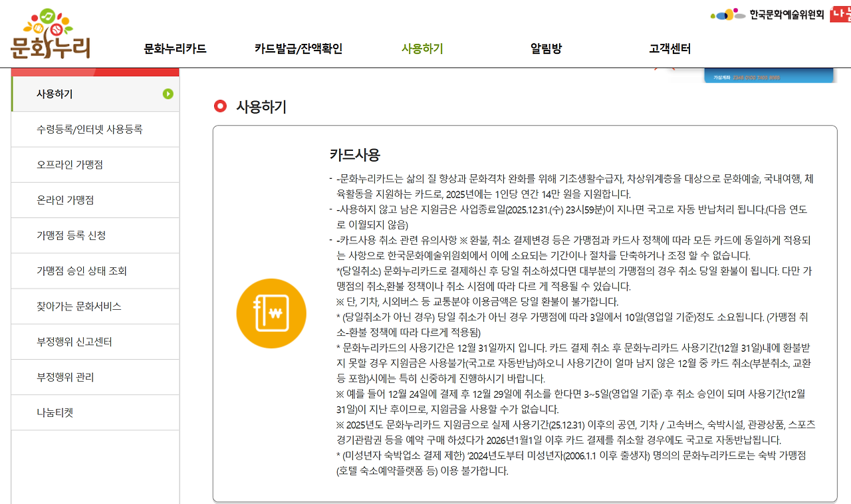Click the 카드사용 section heading
The height and width of the screenshot is (504, 851).
354,155
